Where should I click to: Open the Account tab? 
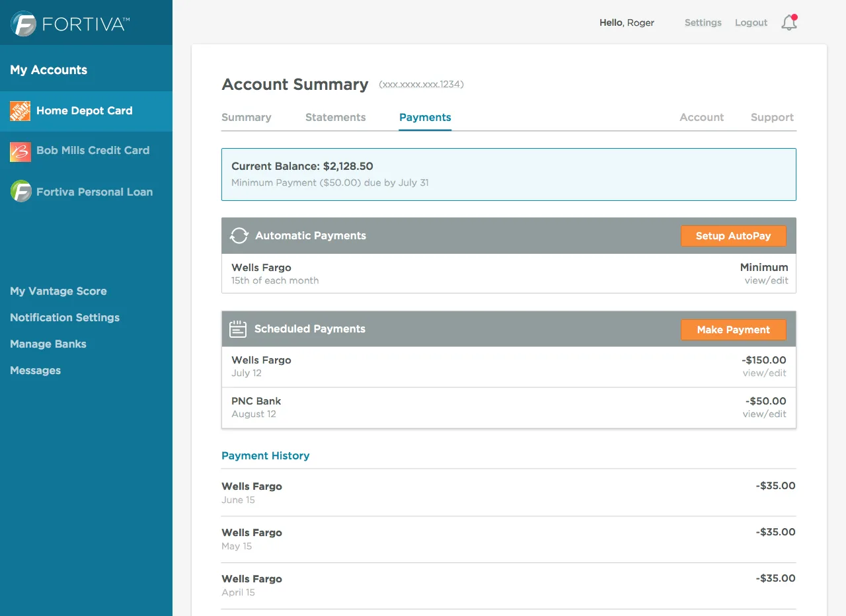click(701, 117)
